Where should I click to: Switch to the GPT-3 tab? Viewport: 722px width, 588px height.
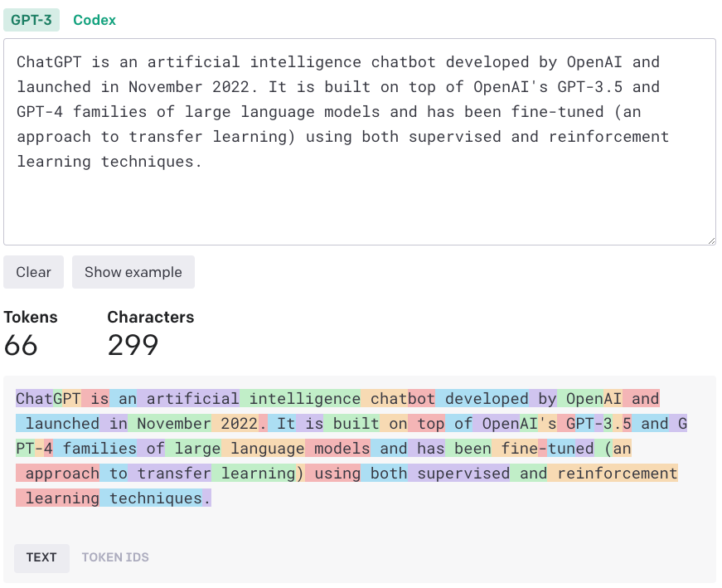(x=31, y=20)
